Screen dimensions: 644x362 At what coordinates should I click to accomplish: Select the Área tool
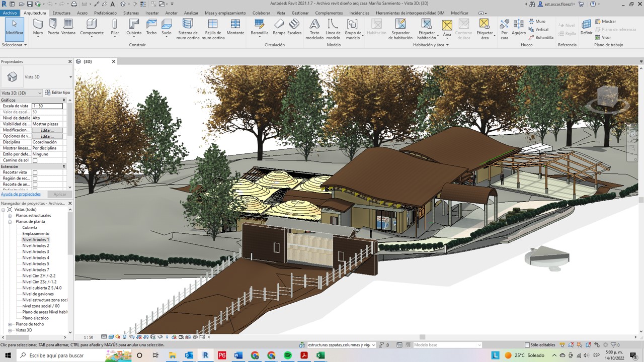447,29
